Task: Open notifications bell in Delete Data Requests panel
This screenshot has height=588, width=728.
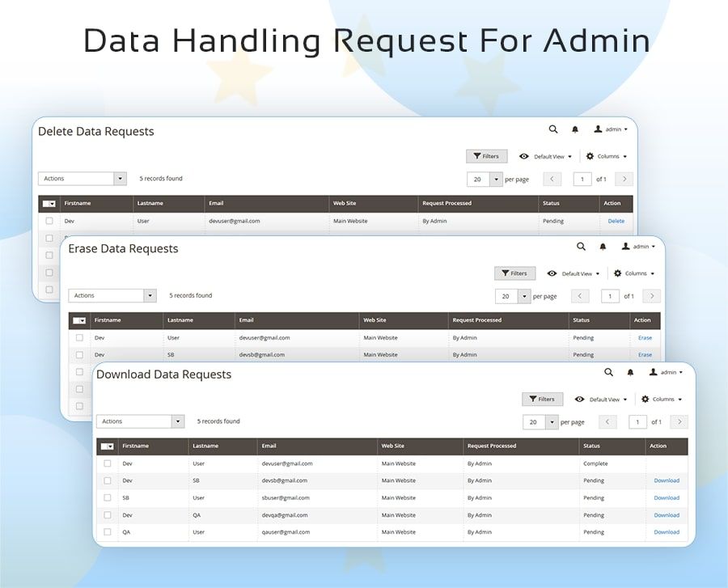Action: 575,129
